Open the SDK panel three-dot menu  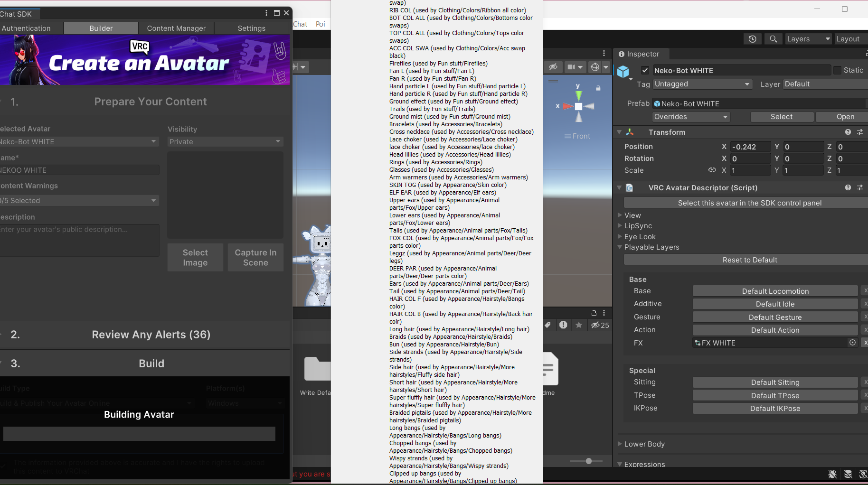click(x=266, y=13)
